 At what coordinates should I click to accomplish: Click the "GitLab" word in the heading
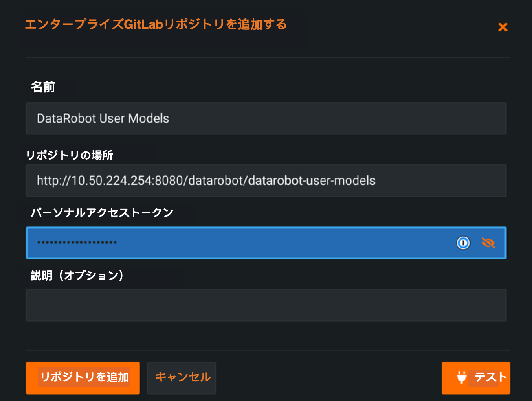pyautogui.click(x=143, y=25)
